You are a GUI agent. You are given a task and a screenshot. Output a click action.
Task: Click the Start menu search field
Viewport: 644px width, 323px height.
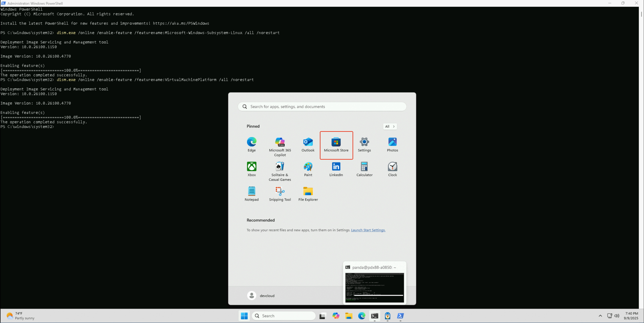(x=322, y=106)
